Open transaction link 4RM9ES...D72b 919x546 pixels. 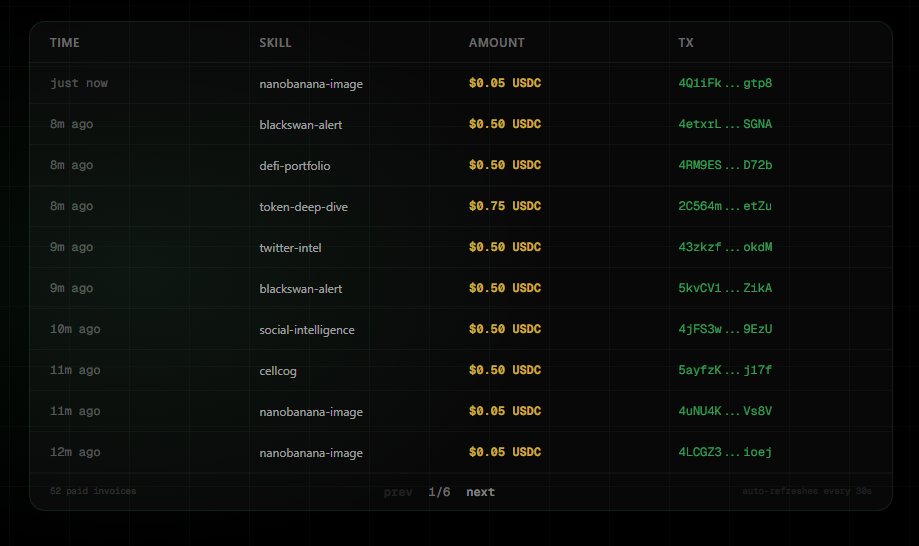[725, 165]
